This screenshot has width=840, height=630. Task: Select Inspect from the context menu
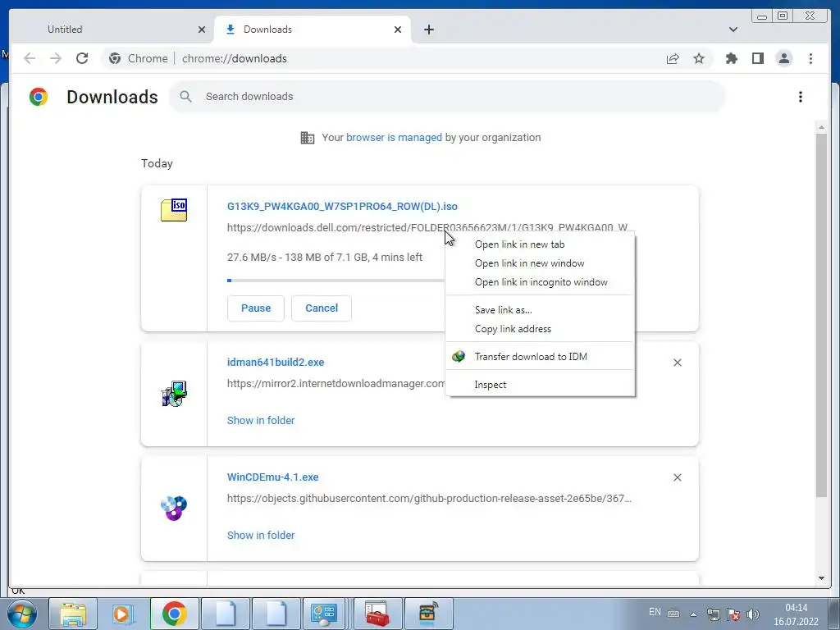pos(540,385)
